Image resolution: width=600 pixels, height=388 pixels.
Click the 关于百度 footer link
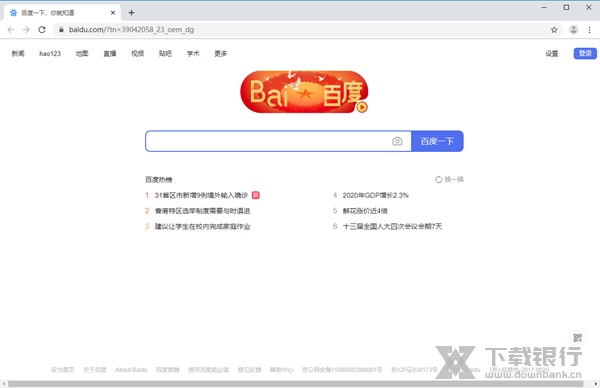point(95,370)
